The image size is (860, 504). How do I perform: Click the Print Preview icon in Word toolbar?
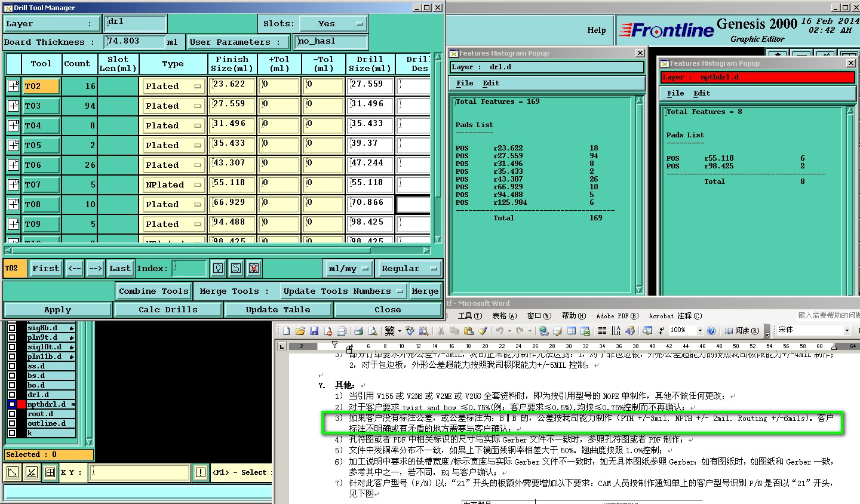(372, 331)
